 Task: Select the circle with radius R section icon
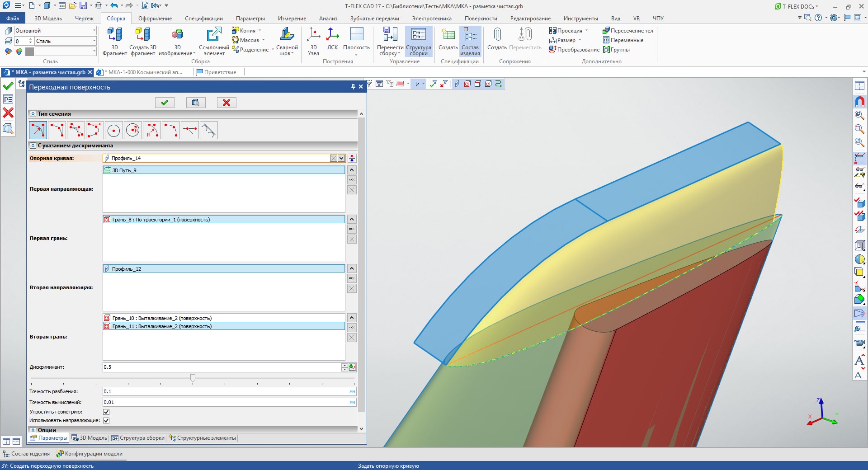[132, 130]
